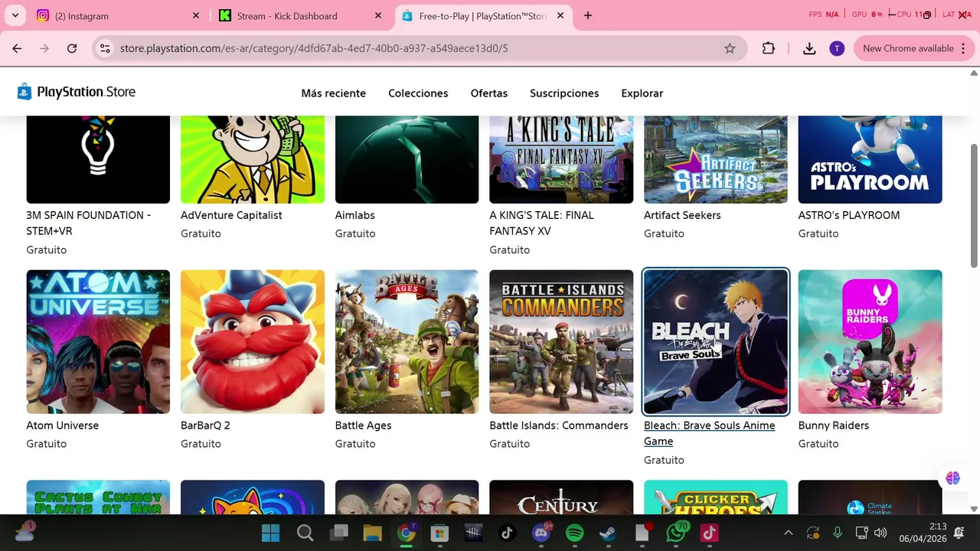Screen dimensions: 980x551
Task: Open Aimlabs game link
Action: [x=355, y=215]
